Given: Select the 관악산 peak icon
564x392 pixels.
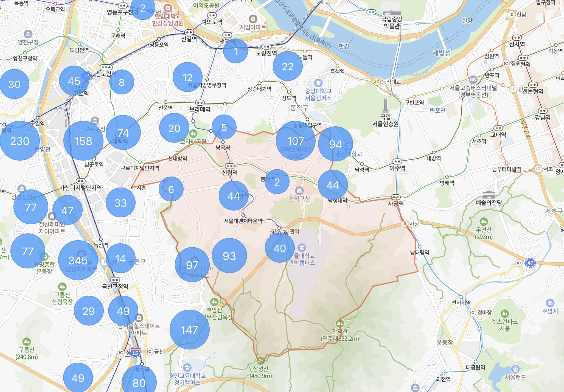Looking at the screenshot, I should pyautogui.click(x=340, y=323).
